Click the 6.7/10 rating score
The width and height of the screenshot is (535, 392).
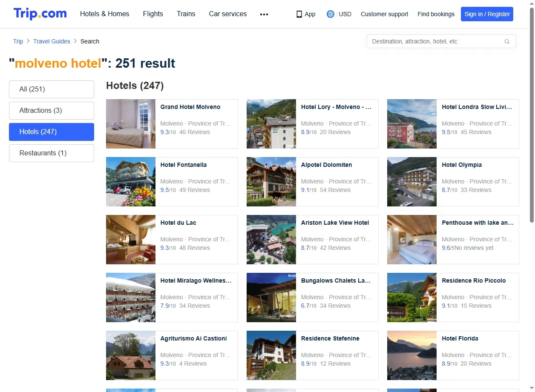309,306
